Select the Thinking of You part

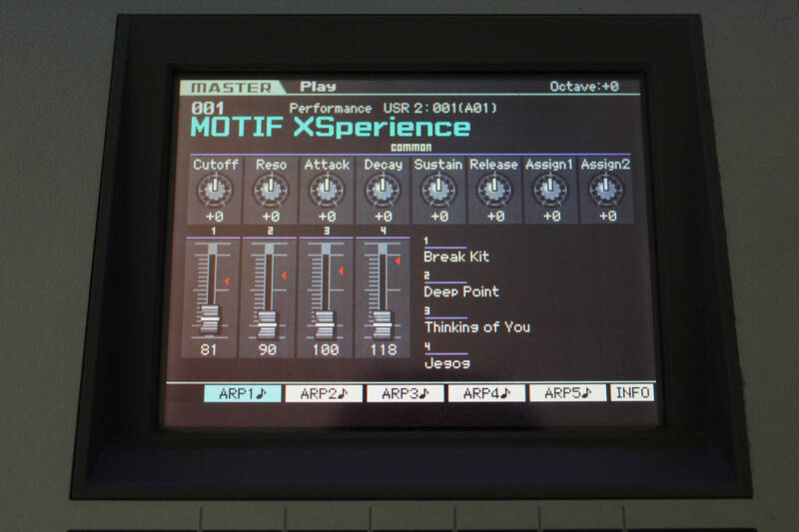(x=477, y=326)
